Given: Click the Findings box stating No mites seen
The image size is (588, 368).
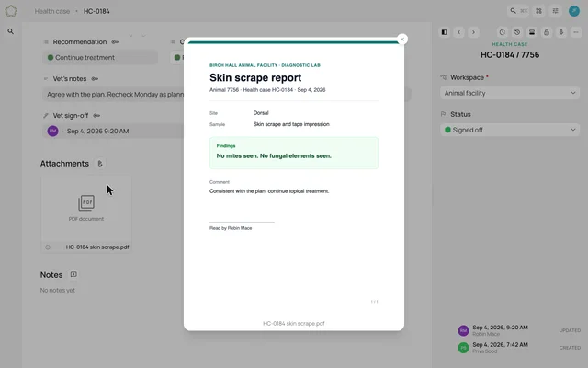Looking at the screenshot, I should tap(294, 153).
